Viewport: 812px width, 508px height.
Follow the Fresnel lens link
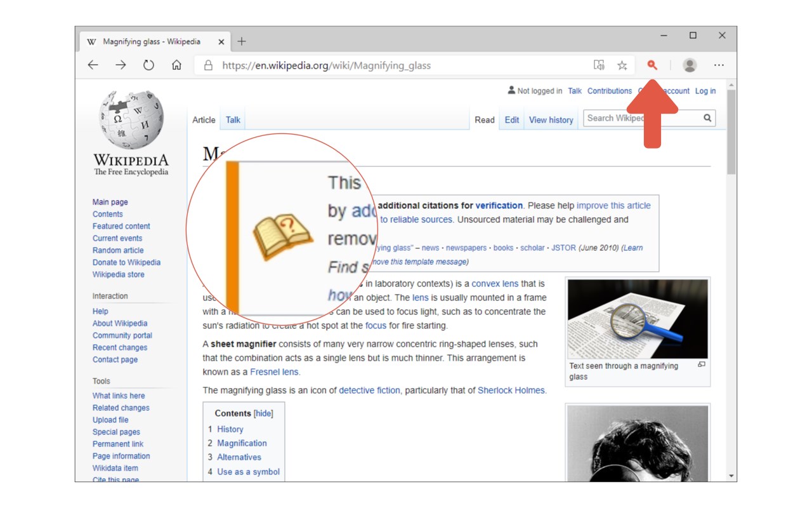[x=274, y=372]
